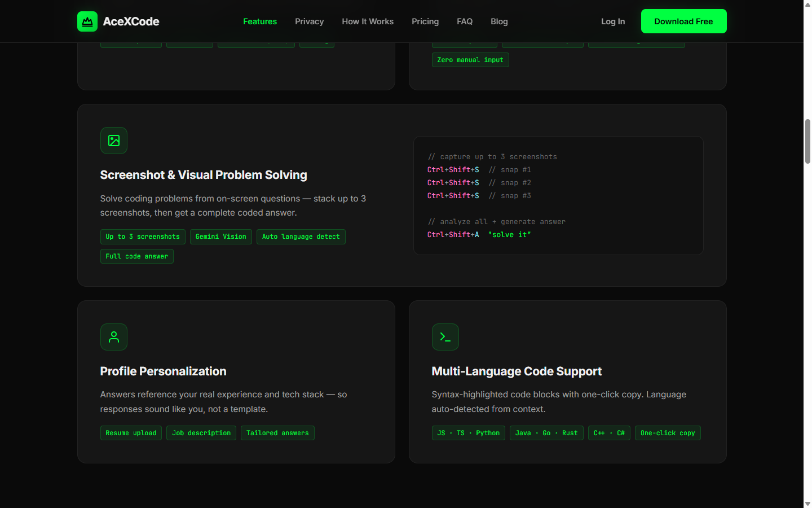The width and height of the screenshot is (812, 508).
Task: Click the Java · Go · Rust tag
Action: click(546, 433)
